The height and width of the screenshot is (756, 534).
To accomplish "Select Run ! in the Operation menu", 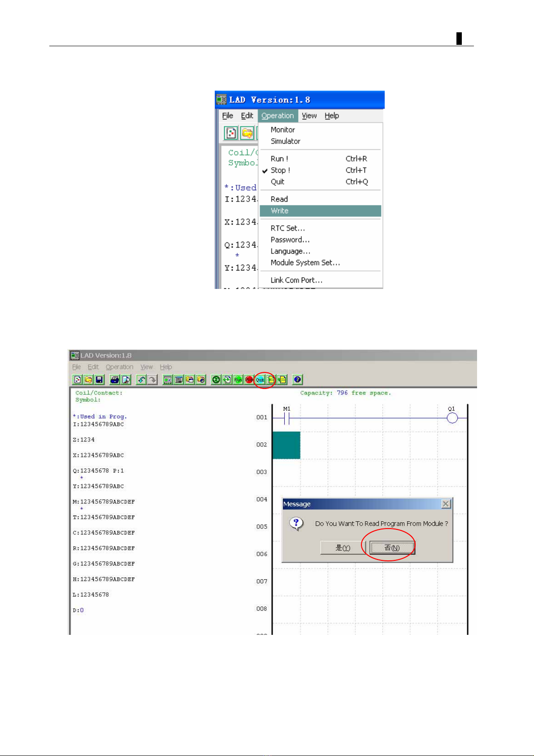I will click(279, 159).
